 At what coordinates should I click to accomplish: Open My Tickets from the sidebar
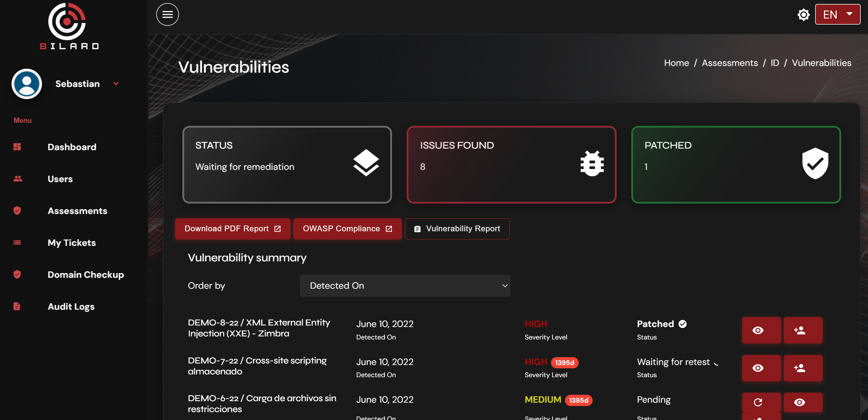[71, 243]
